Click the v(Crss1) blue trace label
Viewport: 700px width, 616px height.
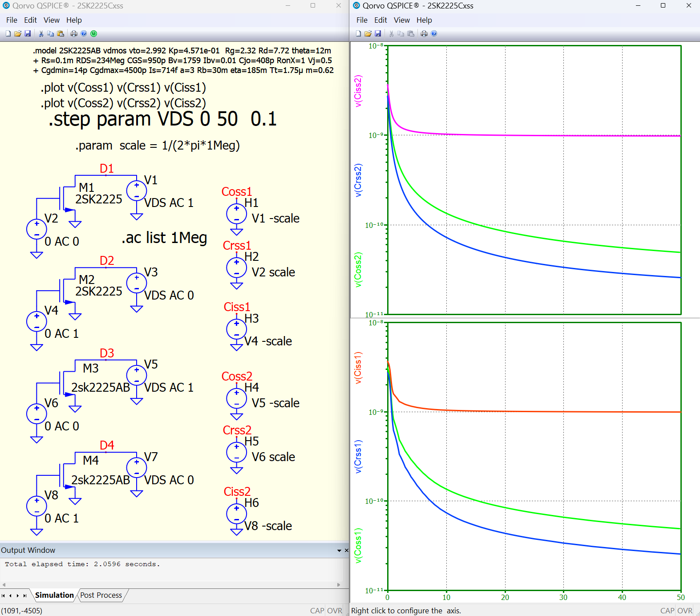coord(358,456)
